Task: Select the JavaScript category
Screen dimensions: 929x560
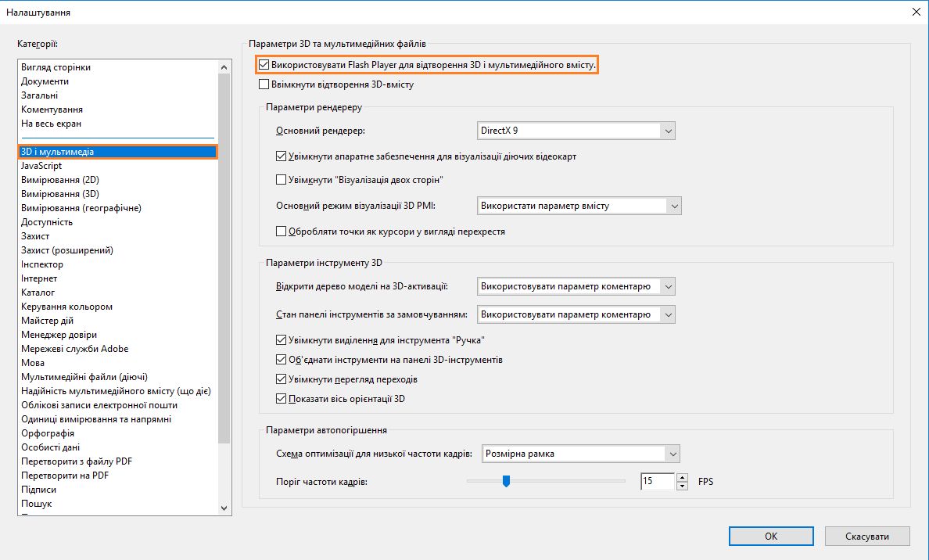Action: pyautogui.click(x=40, y=165)
